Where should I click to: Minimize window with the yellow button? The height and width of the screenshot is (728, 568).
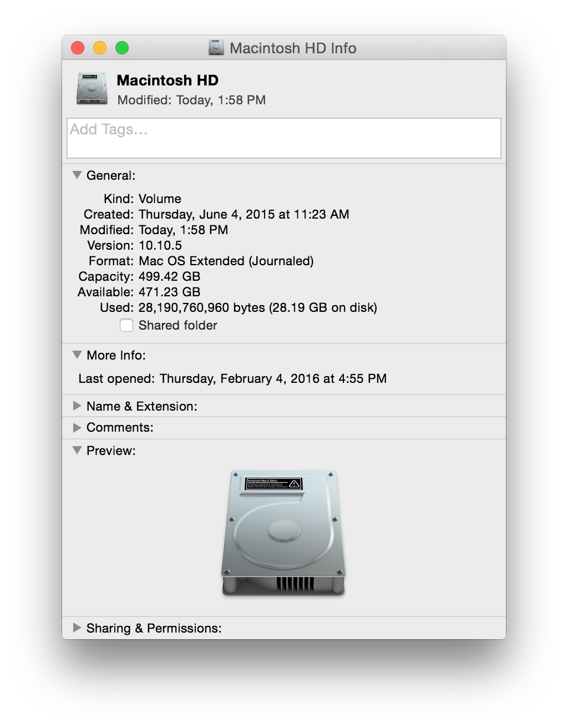click(100, 48)
